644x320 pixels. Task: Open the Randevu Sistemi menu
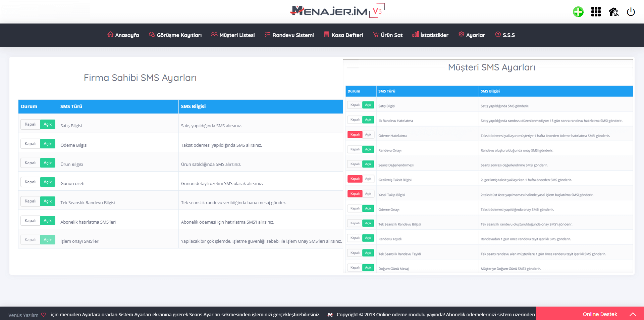tap(289, 35)
